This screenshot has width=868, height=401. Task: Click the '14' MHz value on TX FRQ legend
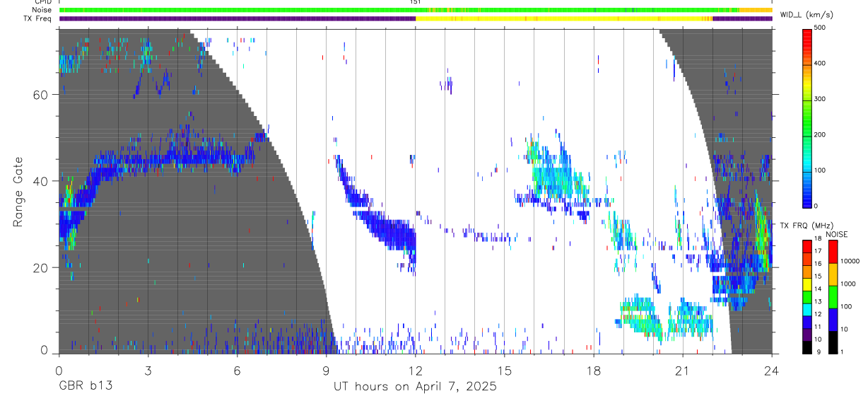[819, 289]
